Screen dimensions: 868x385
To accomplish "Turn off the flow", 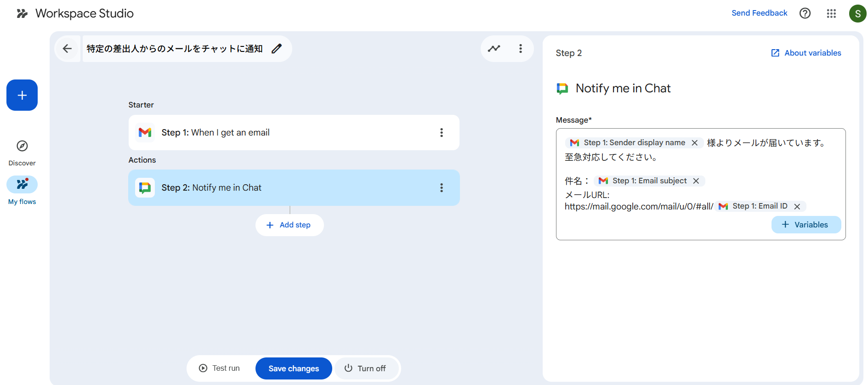I will (x=366, y=368).
